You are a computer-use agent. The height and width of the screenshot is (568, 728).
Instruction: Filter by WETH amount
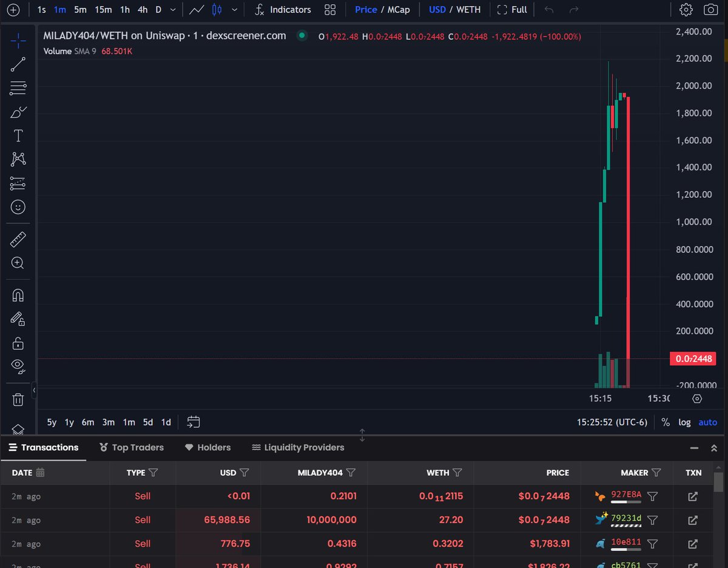click(x=457, y=472)
